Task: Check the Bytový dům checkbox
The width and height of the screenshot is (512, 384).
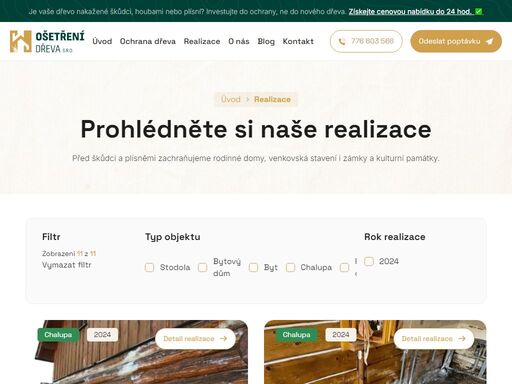Action: pyautogui.click(x=202, y=267)
